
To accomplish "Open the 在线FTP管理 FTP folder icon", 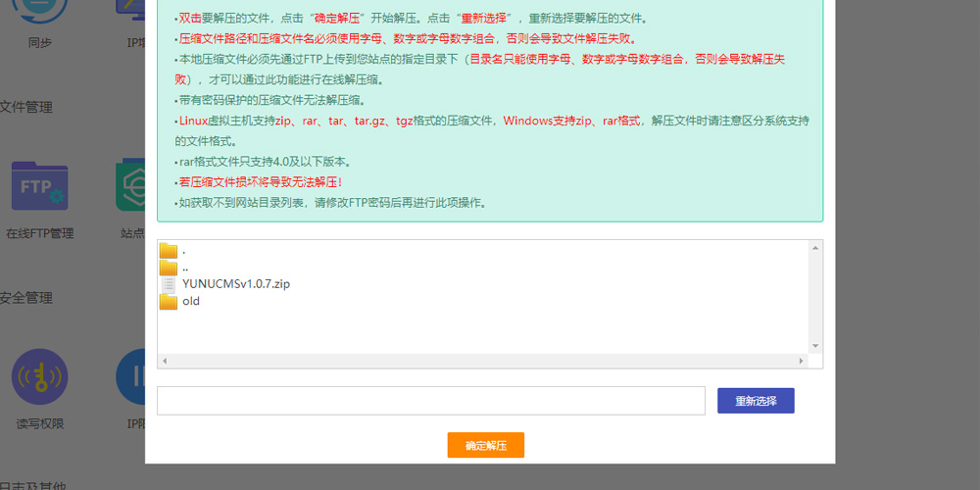I will point(39,186).
